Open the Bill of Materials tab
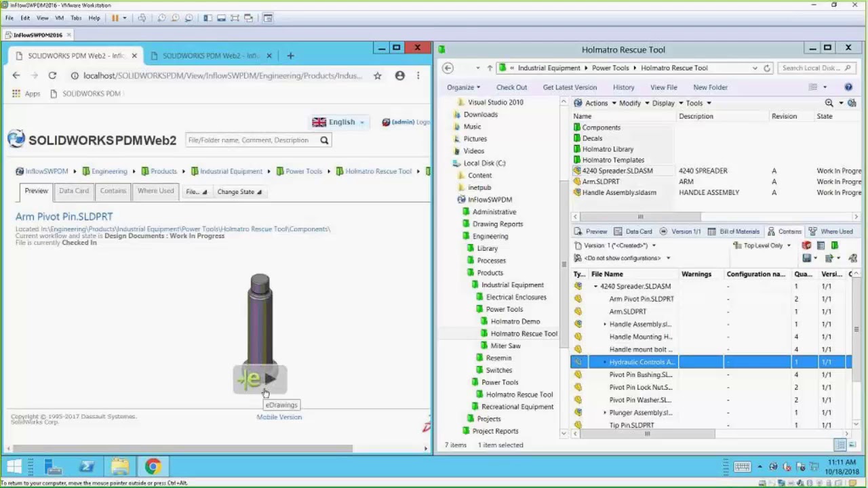Viewport: 868px width, 488px height. pos(734,232)
